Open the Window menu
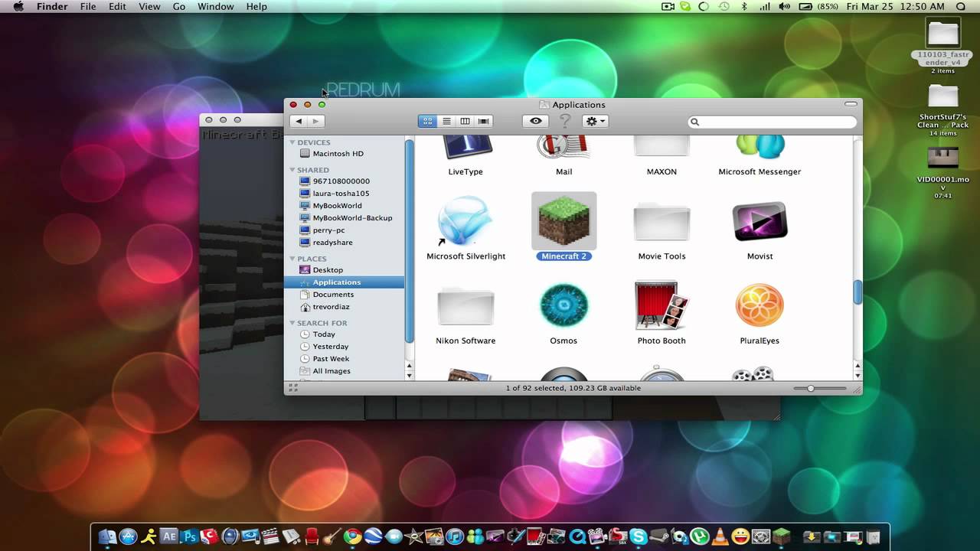The width and height of the screenshot is (980, 551). click(216, 6)
